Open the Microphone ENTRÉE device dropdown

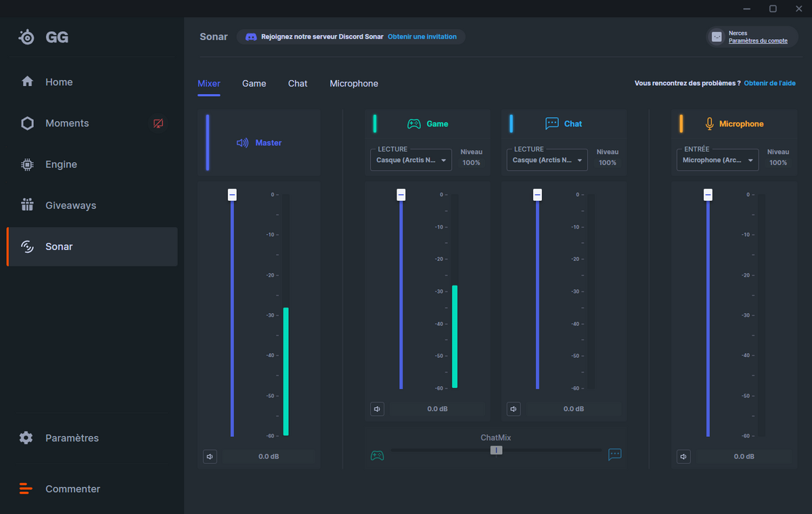pyautogui.click(x=717, y=160)
